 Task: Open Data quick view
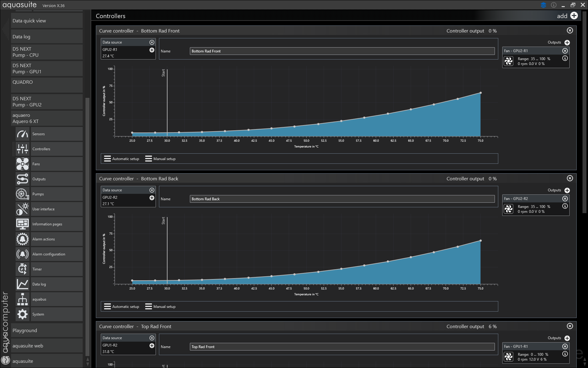(x=47, y=21)
